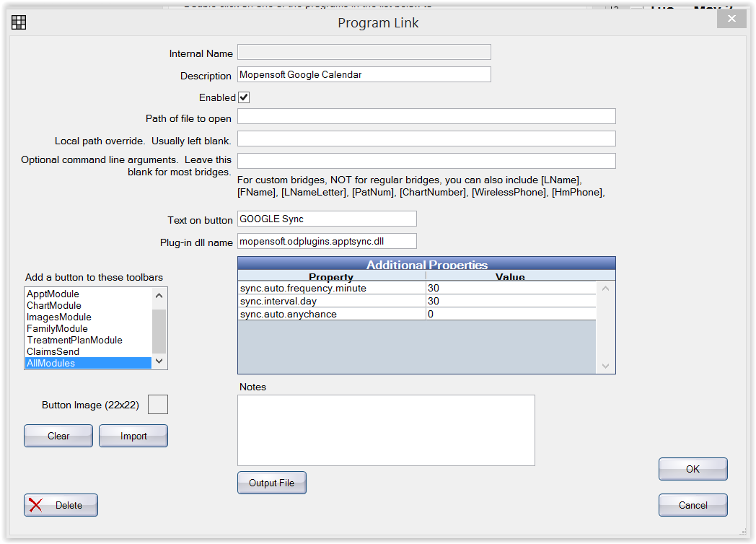
Task: Click the Additional Properties scroll up arrow
Action: (x=605, y=289)
